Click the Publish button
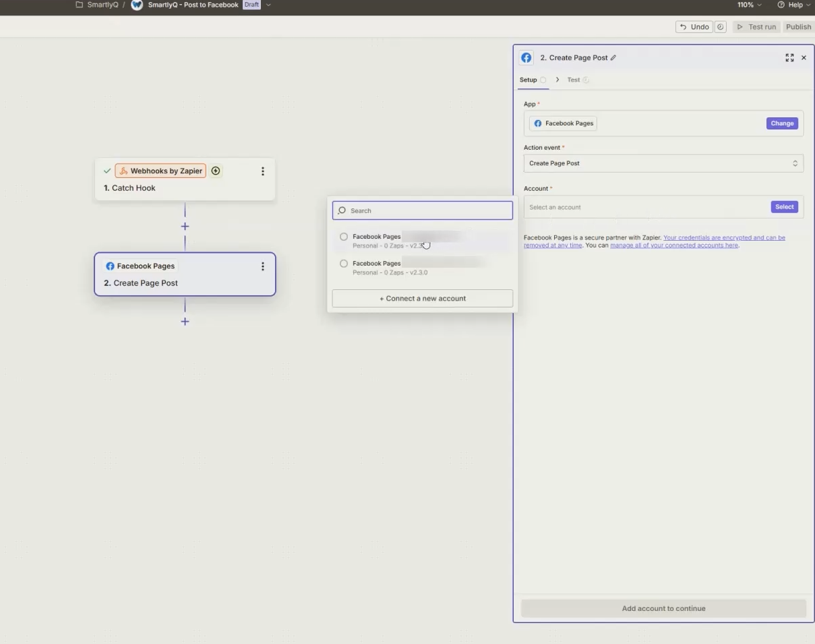The width and height of the screenshot is (815, 644). (798, 27)
